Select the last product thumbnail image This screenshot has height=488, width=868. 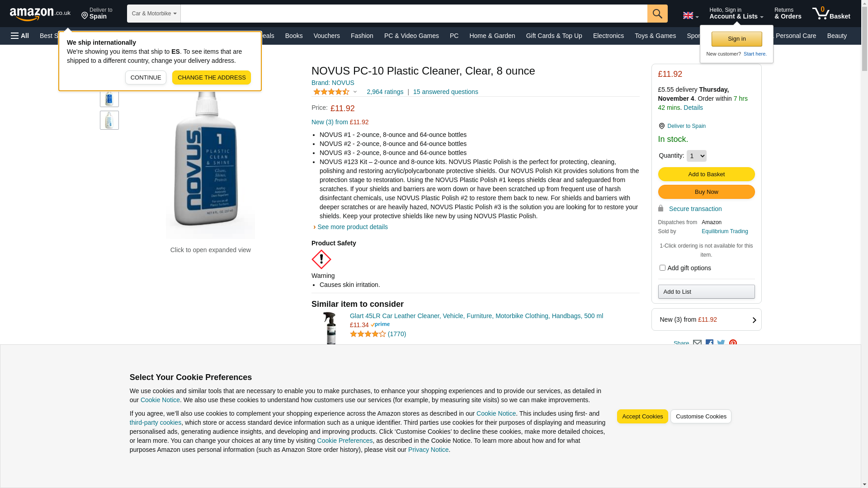point(109,121)
